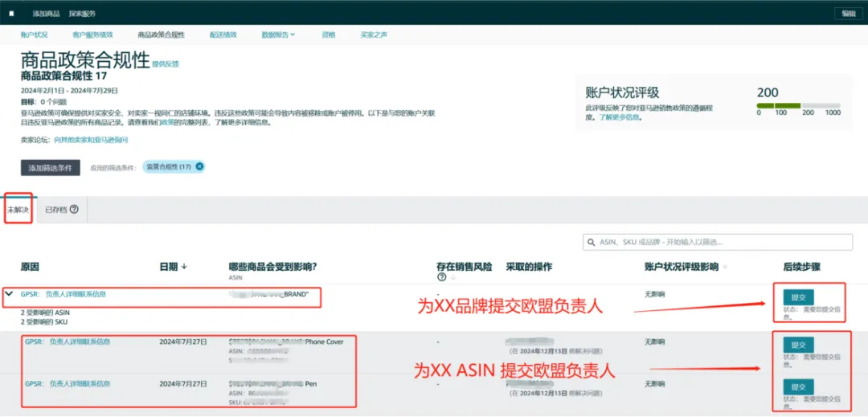The image size is (868, 417).
Task: Go to 账户状况 tab
Action: [35, 35]
